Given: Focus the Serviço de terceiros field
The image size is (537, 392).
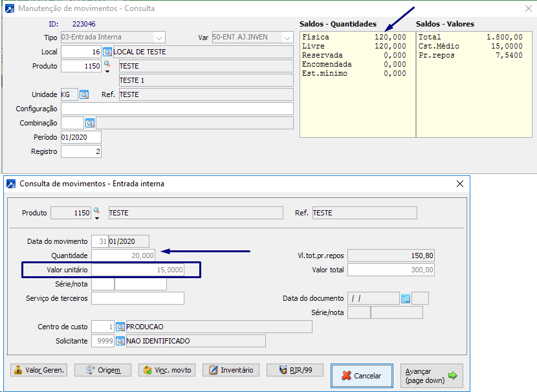Looking at the screenshot, I should click(138, 298).
